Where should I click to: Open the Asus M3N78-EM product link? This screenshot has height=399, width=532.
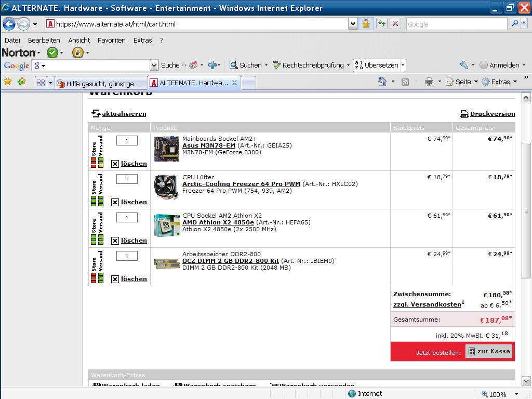209,145
